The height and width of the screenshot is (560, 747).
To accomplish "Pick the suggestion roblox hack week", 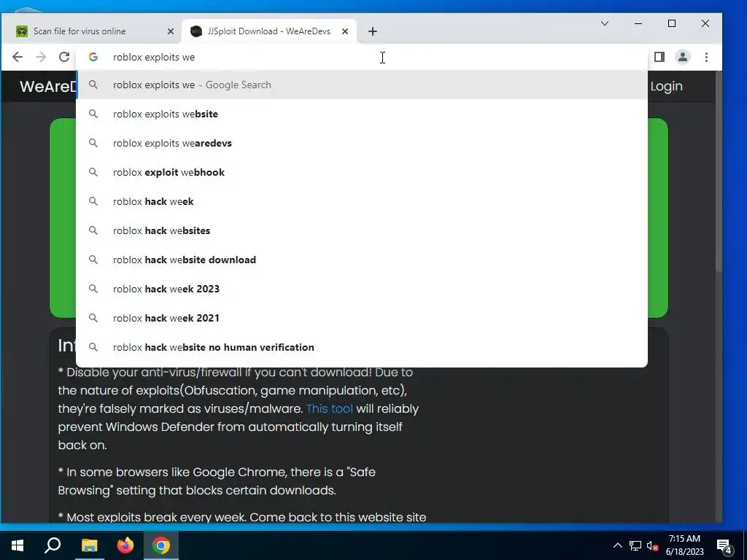I will (362, 201).
